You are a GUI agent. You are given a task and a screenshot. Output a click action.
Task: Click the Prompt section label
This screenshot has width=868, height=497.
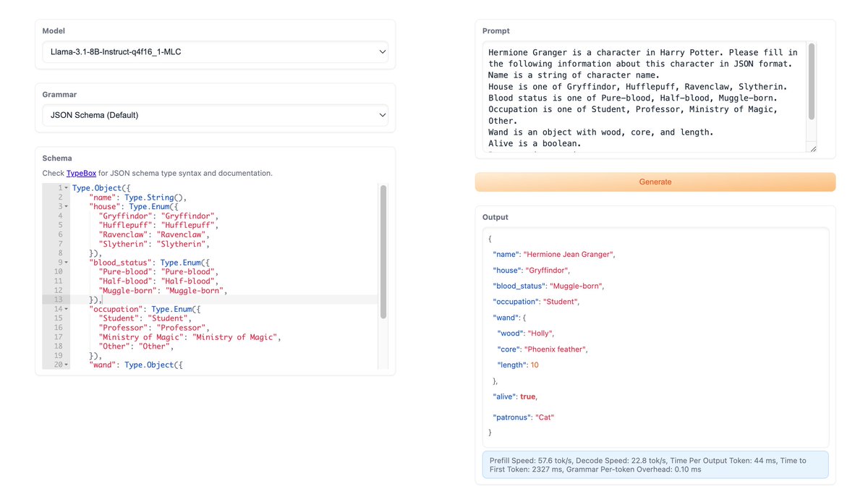(496, 31)
